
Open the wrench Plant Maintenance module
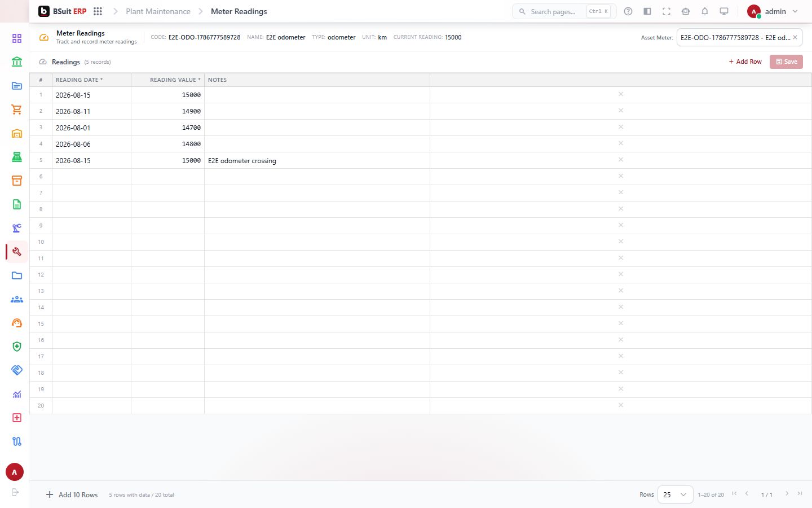tap(17, 252)
